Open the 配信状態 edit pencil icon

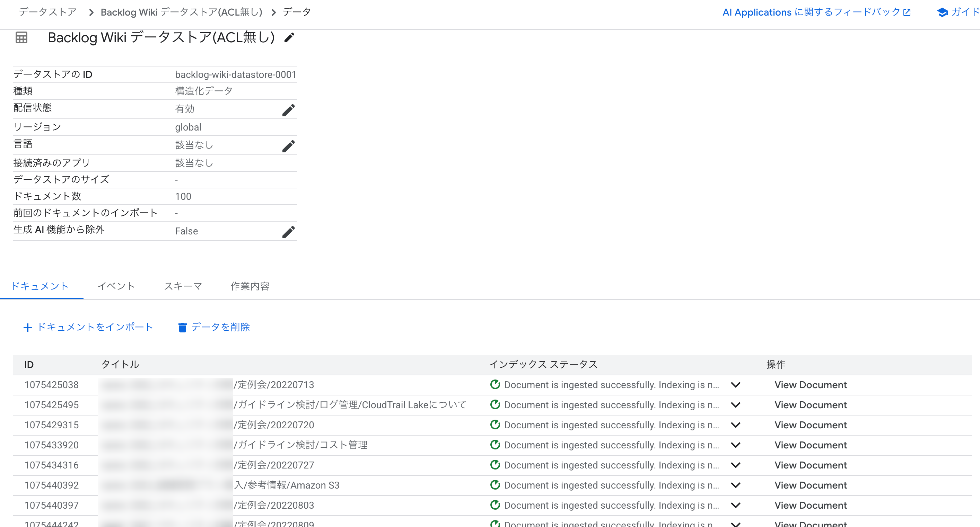(x=288, y=110)
